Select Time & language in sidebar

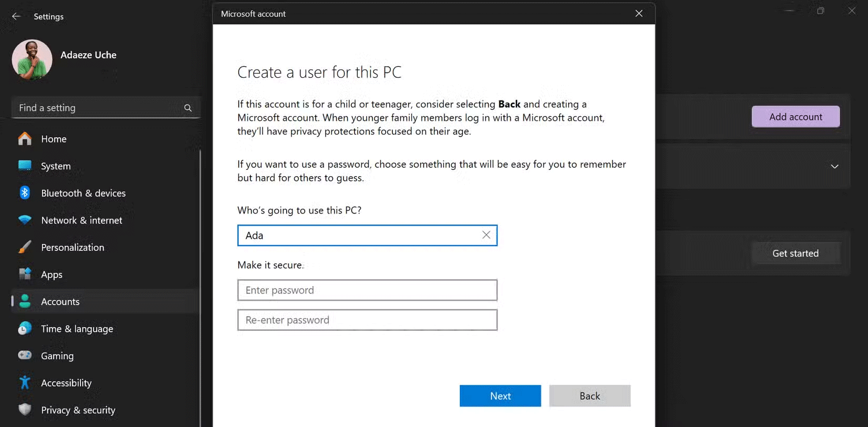(x=77, y=329)
